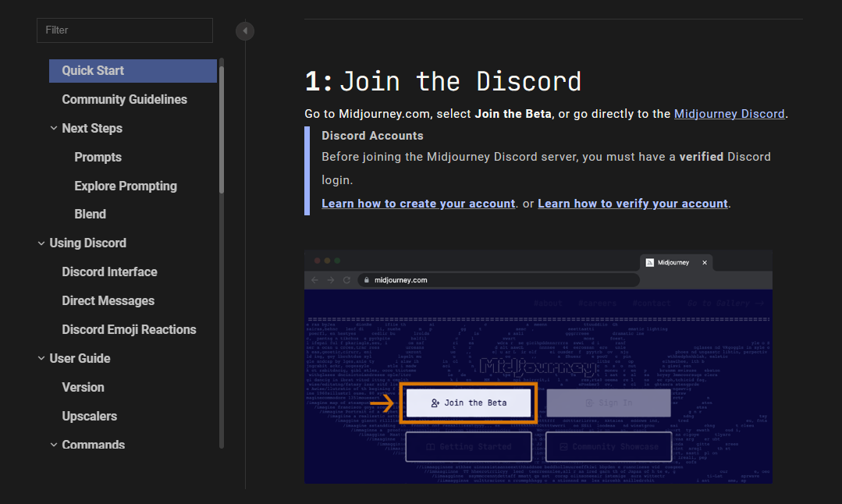Collapse the User Guide chevron
The image size is (842, 504).
[41, 359]
